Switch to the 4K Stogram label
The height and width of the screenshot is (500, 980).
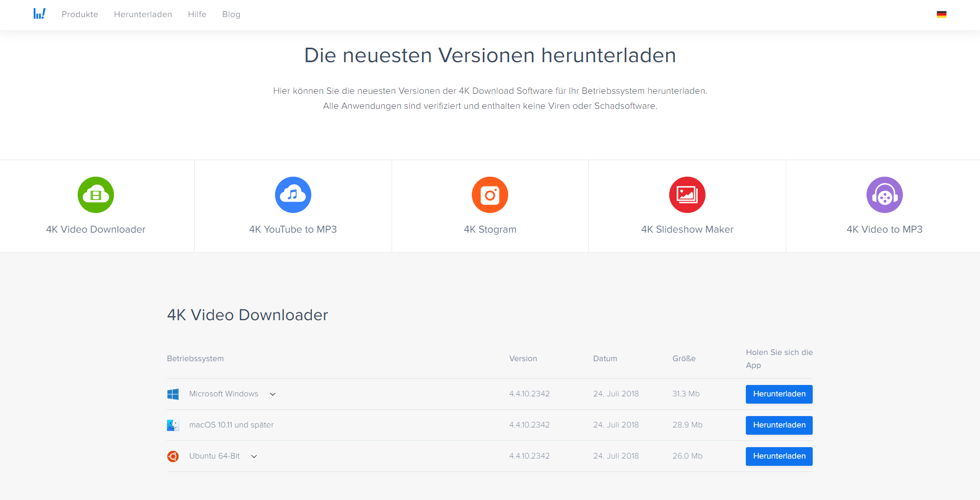tap(490, 230)
